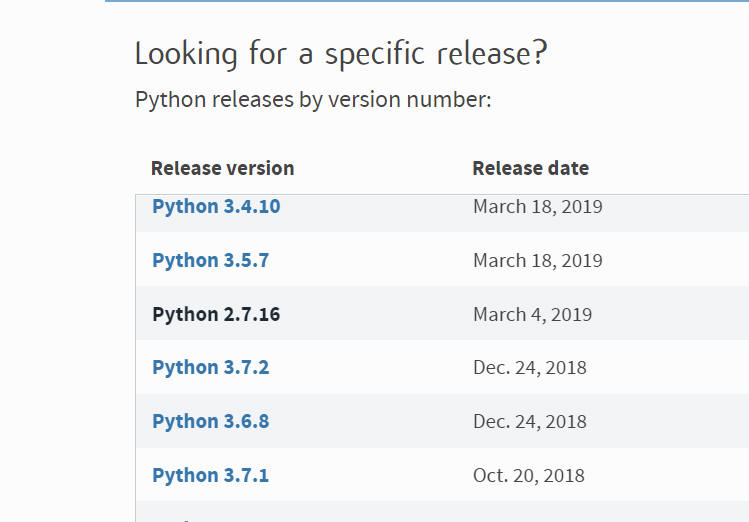Image resolution: width=749 pixels, height=522 pixels.
Task: Go to the Python 3.7.2 release page
Action: [x=210, y=367]
